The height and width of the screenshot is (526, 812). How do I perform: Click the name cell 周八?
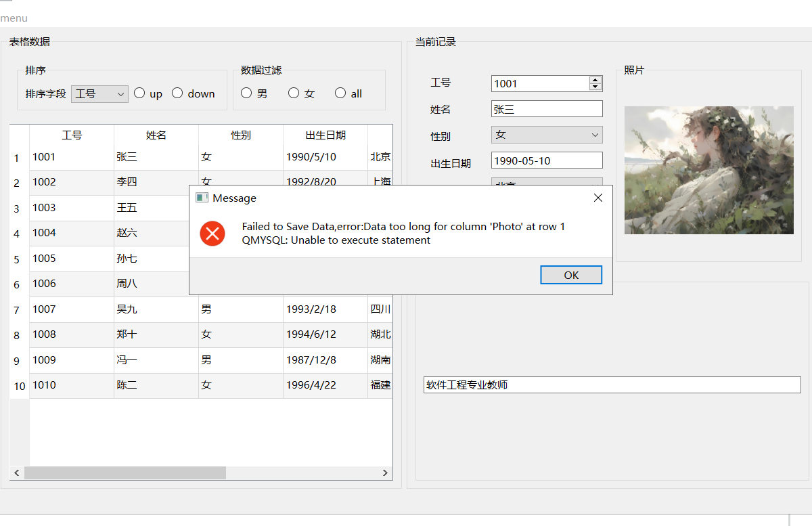[152, 284]
